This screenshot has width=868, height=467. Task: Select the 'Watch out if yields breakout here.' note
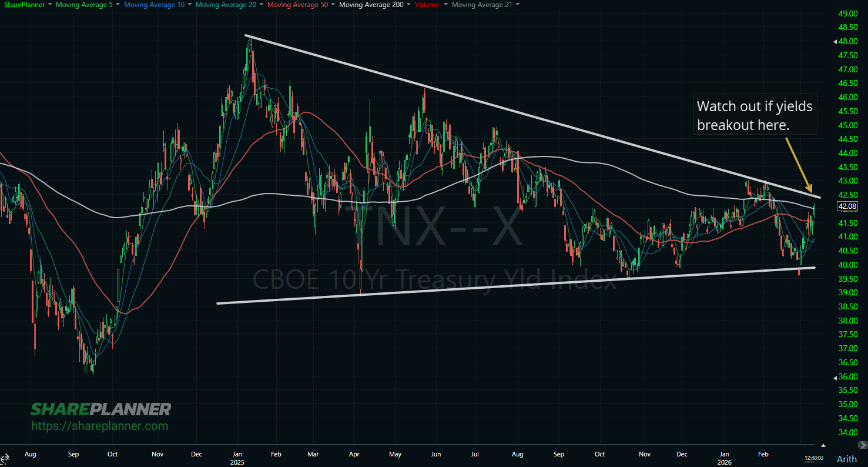click(x=755, y=115)
